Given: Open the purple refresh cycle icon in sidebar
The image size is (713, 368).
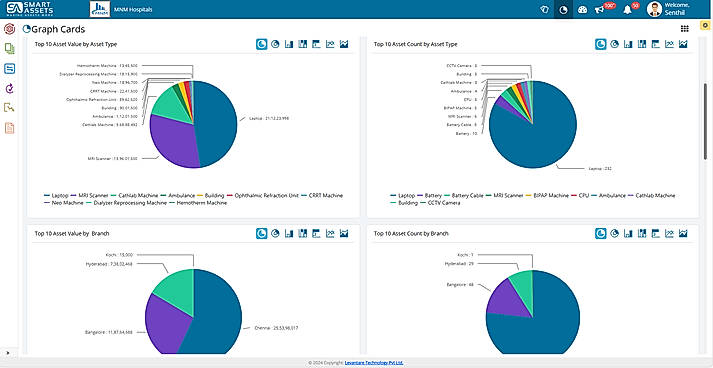Looking at the screenshot, I should point(9,88).
